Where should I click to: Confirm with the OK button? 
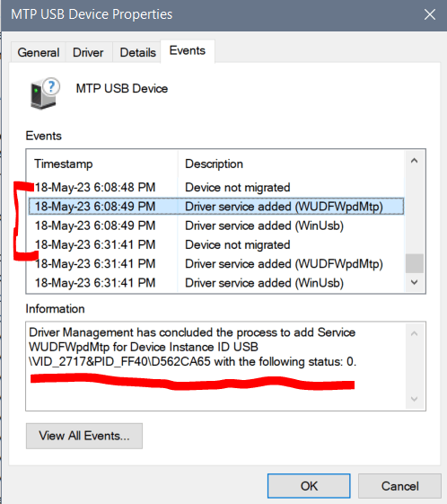[309, 486]
